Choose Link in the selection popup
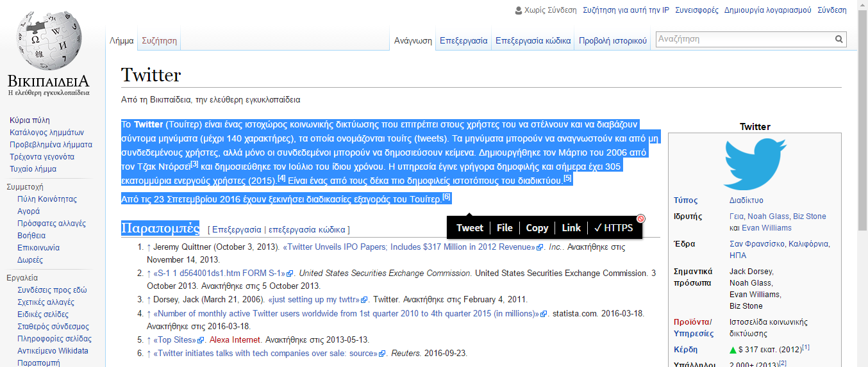 tap(571, 228)
